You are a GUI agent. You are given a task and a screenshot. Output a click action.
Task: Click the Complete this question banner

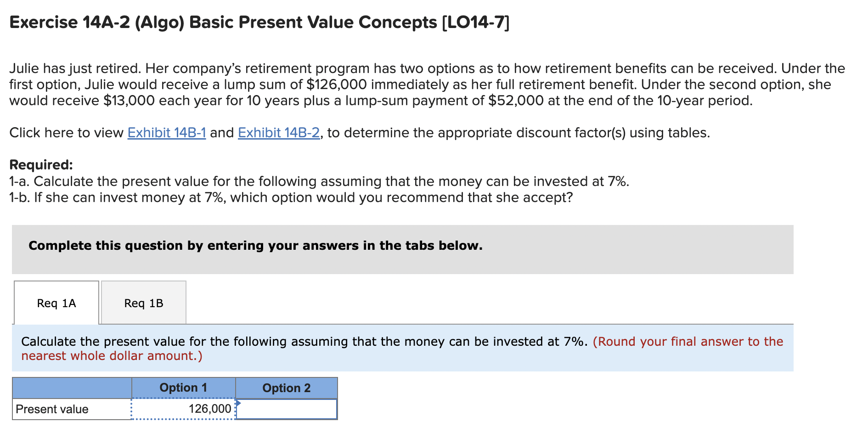[x=255, y=246]
